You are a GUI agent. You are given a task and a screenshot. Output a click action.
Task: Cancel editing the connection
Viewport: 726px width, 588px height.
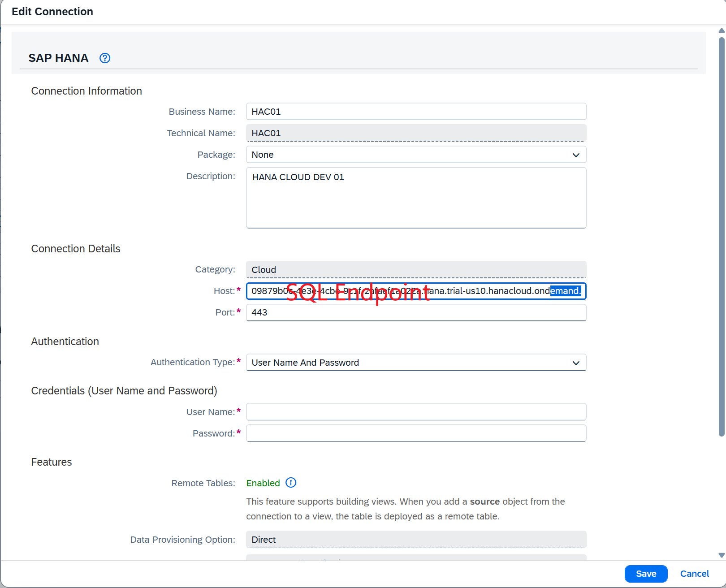point(694,574)
